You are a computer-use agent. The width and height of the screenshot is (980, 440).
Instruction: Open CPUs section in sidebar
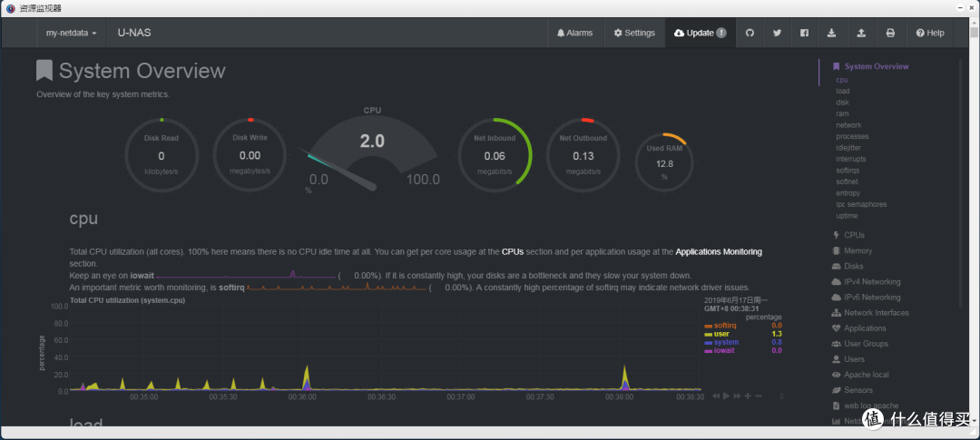(x=854, y=235)
